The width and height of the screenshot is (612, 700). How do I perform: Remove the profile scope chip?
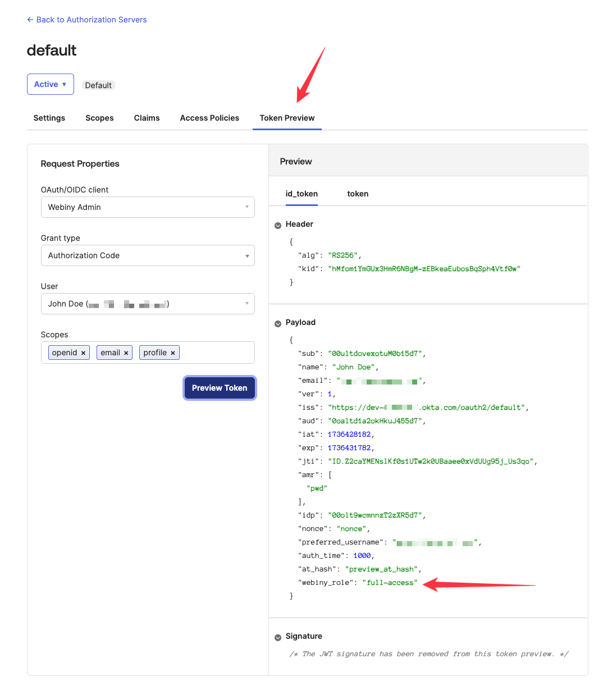tap(173, 353)
